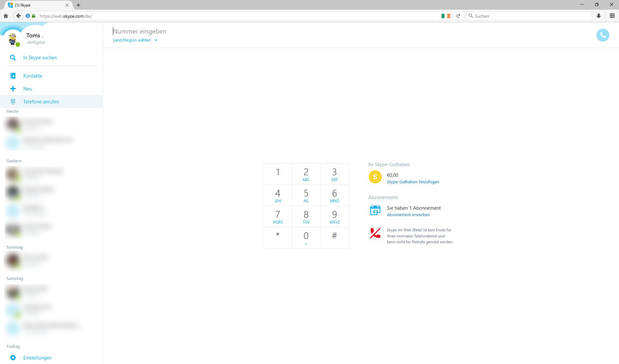The image size is (619, 364).
Task: Dial digit 7 PQRS on the keypad
Action: (278, 216)
